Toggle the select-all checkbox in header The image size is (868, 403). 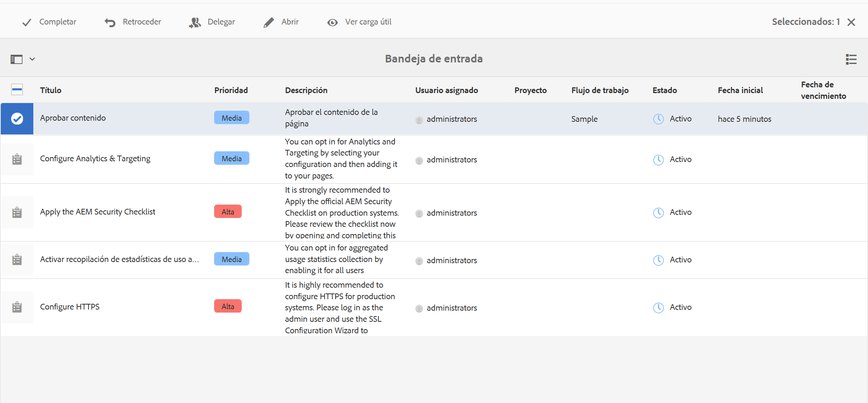click(x=17, y=90)
